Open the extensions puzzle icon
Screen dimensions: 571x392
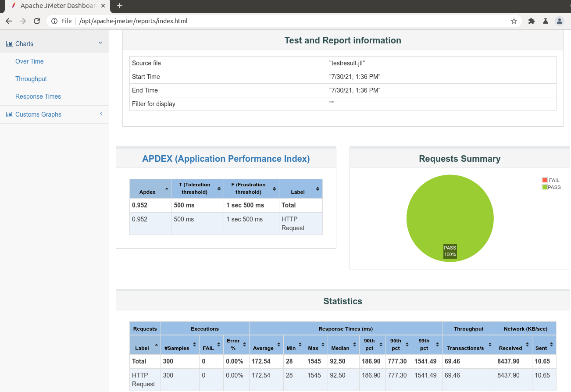pos(532,21)
